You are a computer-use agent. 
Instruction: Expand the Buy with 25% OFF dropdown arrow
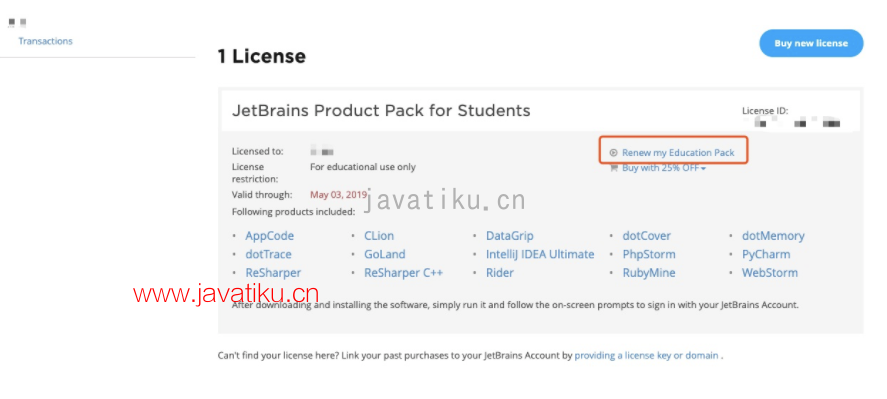[703, 169]
